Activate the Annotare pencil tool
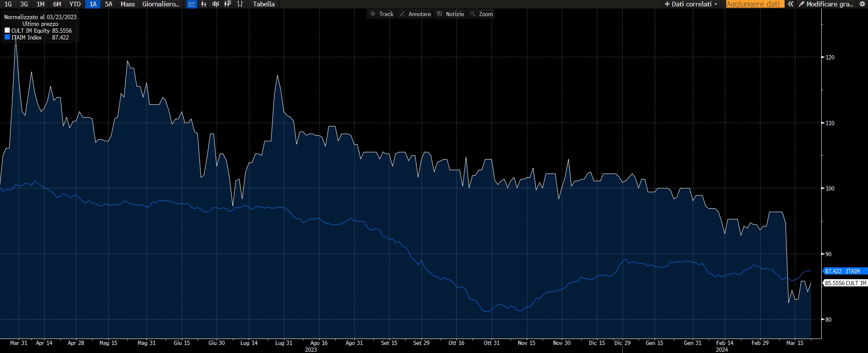 (415, 14)
